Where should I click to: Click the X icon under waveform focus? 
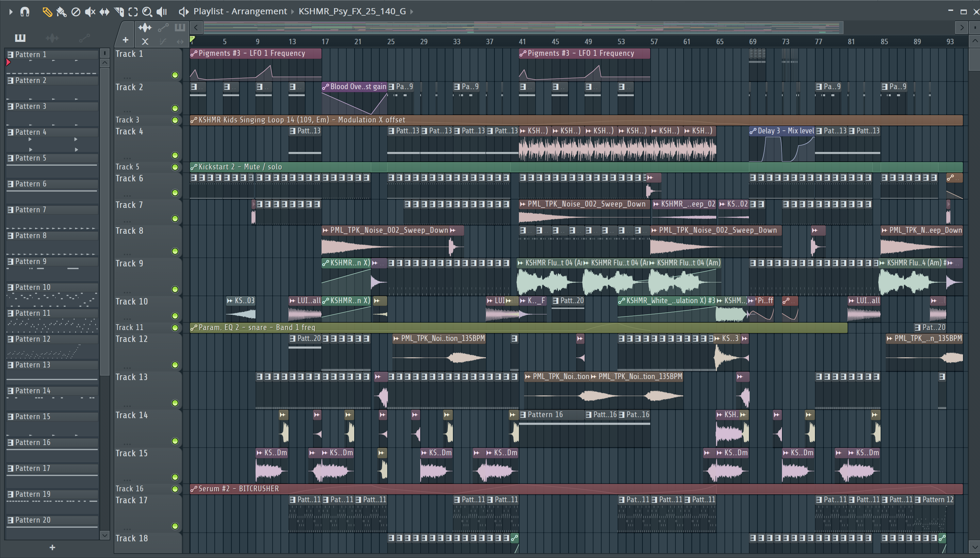pyautogui.click(x=145, y=42)
